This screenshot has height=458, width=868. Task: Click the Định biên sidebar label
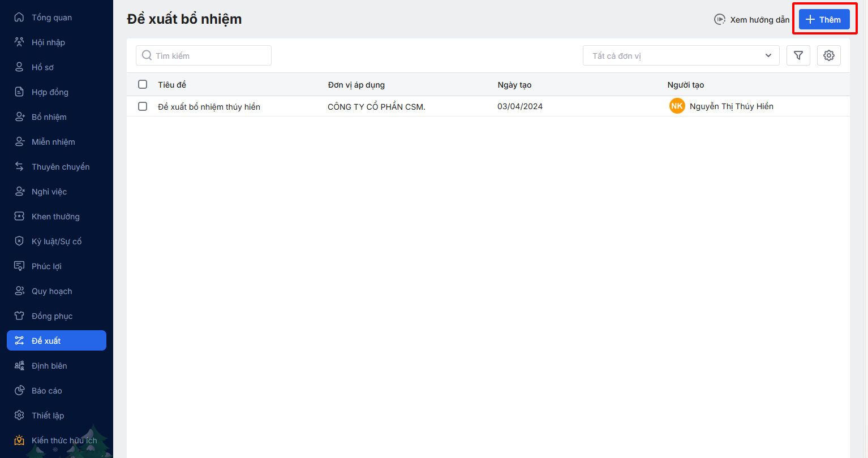[x=49, y=366]
